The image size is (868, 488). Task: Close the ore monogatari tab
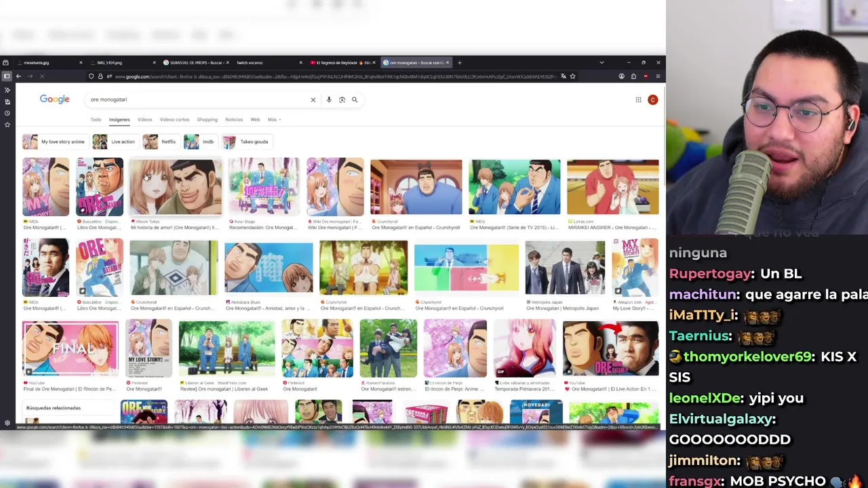[x=448, y=62]
